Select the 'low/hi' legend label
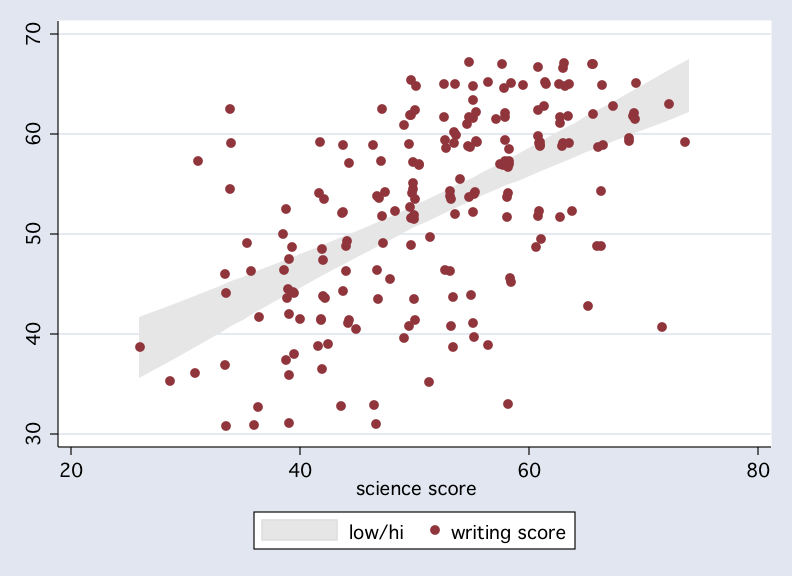The width and height of the screenshot is (792, 576). coord(376,532)
